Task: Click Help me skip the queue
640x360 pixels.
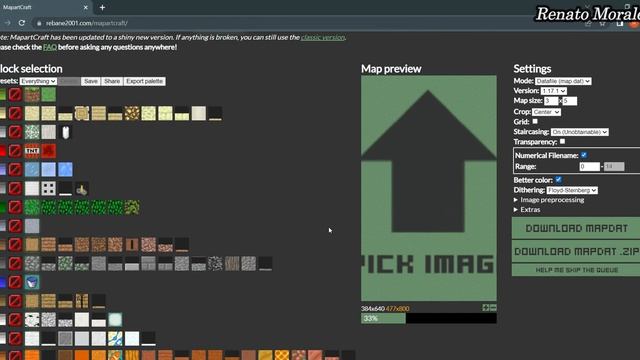Action: point(576,270)
